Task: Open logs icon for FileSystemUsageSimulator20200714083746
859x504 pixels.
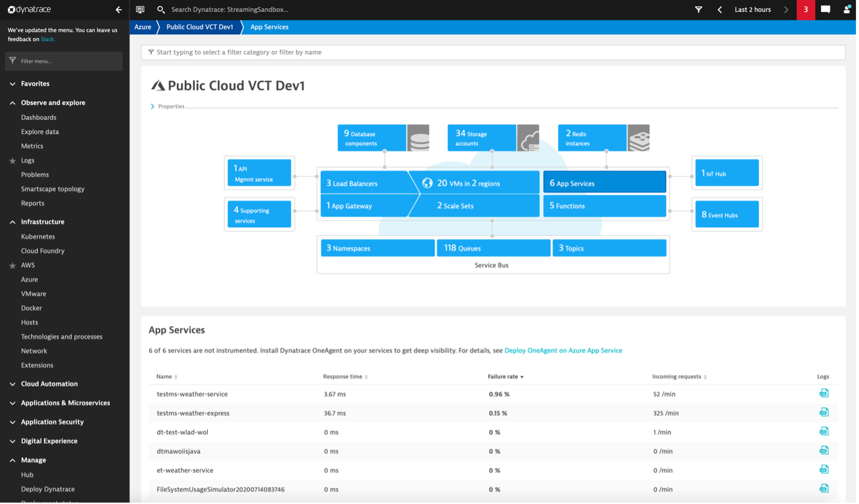Action: pos(824,489)
